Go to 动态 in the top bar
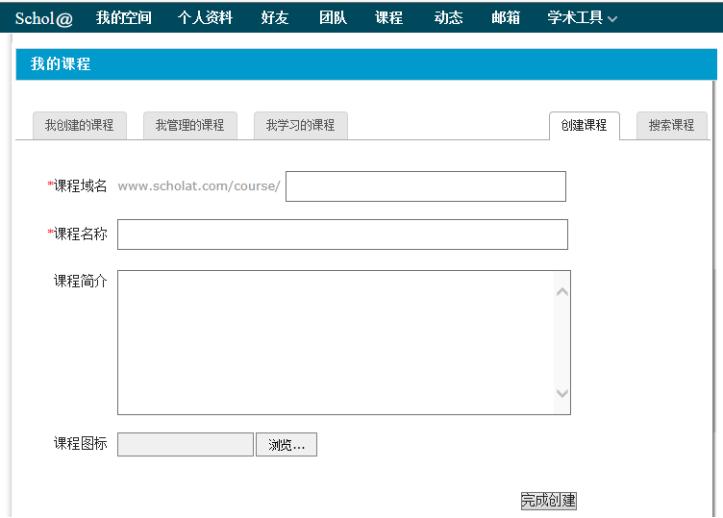Image resolution: width=723 pixels, height=518 pixels. coord(447,17)
